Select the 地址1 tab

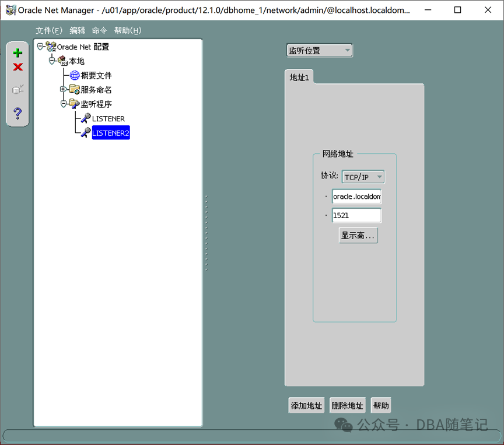pos(299,78)
